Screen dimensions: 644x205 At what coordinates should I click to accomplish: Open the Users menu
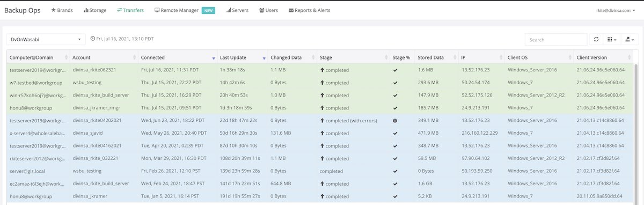(x=269, y=10)
